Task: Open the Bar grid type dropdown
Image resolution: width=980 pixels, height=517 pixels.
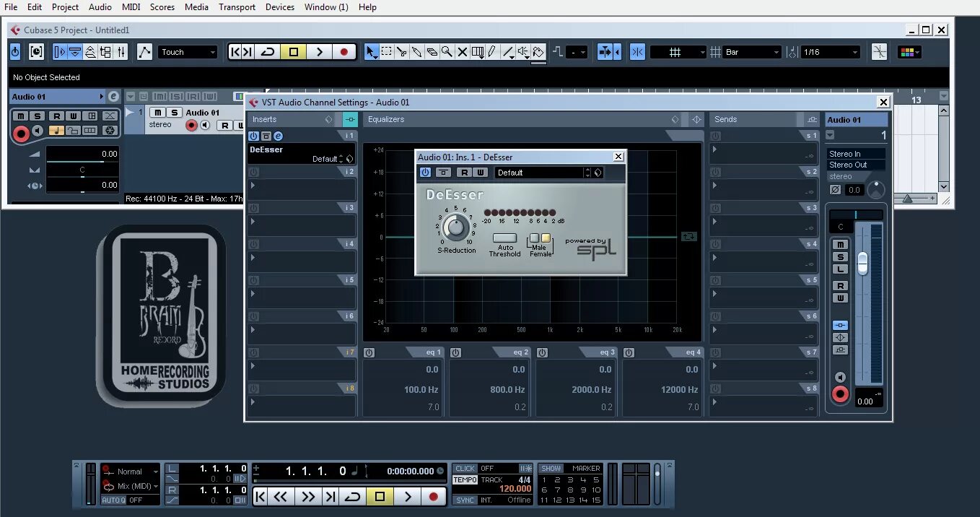Action: [x=753, y=52]
